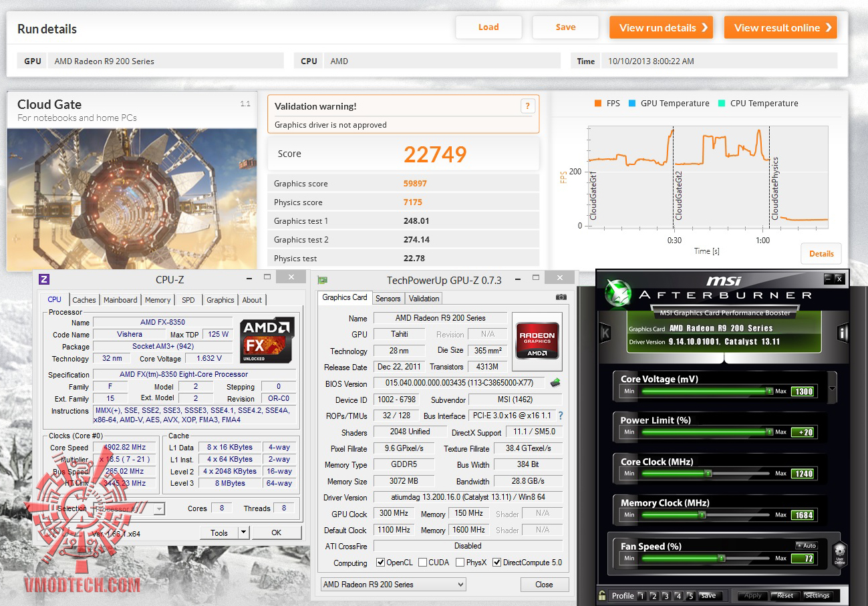
Task: Toggle the Fan Speed Auto button
Action: (807, 546)
